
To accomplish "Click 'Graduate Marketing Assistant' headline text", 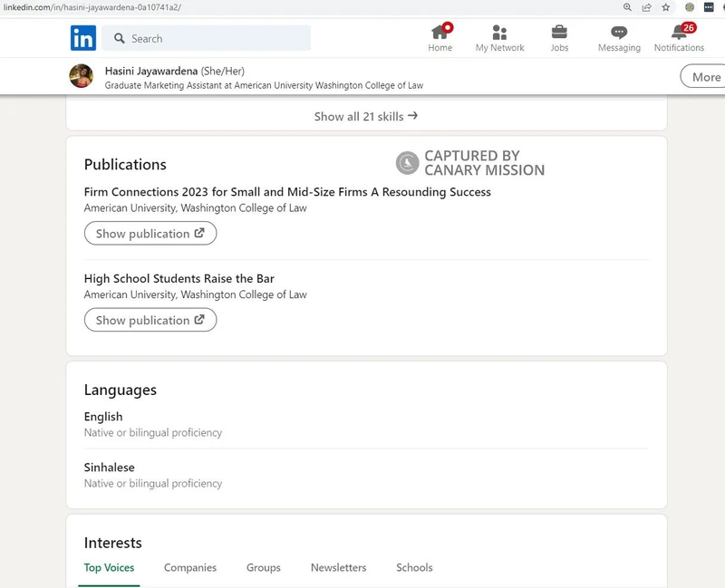I will click(264, 85).
